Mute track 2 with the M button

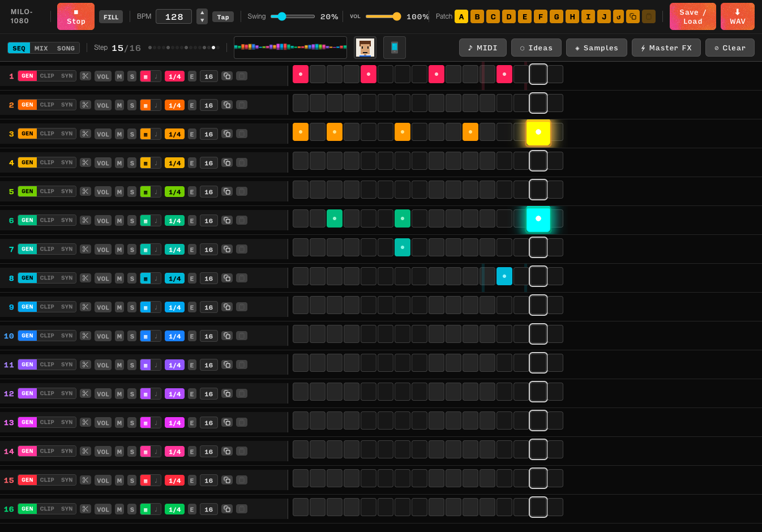click(x=119, y=105)
